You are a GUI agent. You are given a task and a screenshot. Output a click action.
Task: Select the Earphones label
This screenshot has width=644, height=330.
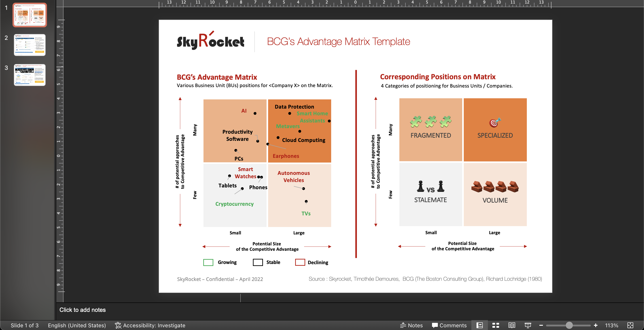(x=286, y=156)
